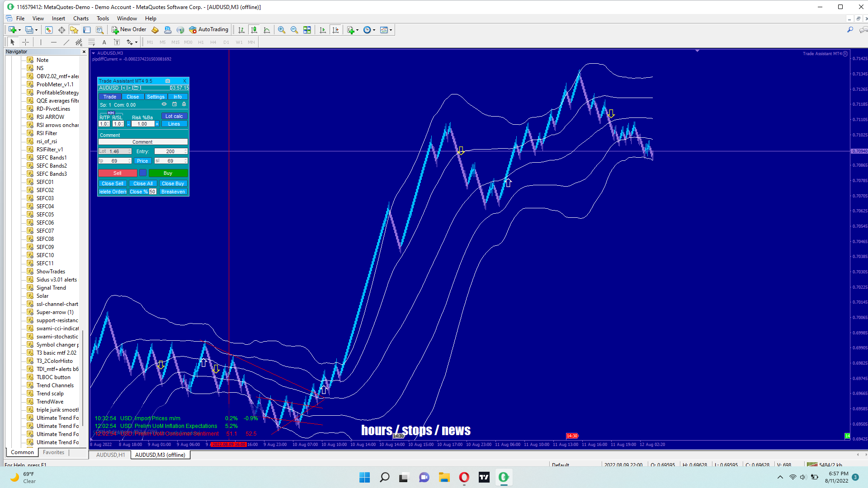Expand the periodicity clock dropdown
Screen dimensions: 868x488
(374, 30)
